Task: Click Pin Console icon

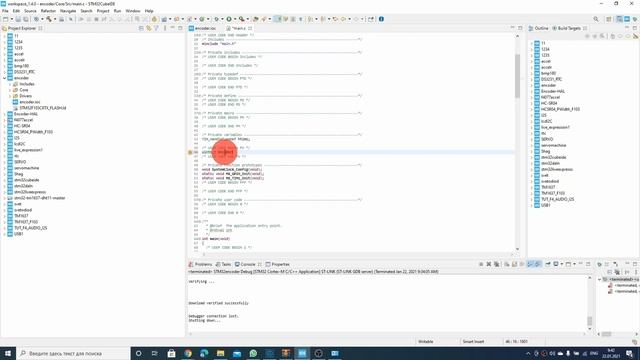Action: tap(548, 264)
